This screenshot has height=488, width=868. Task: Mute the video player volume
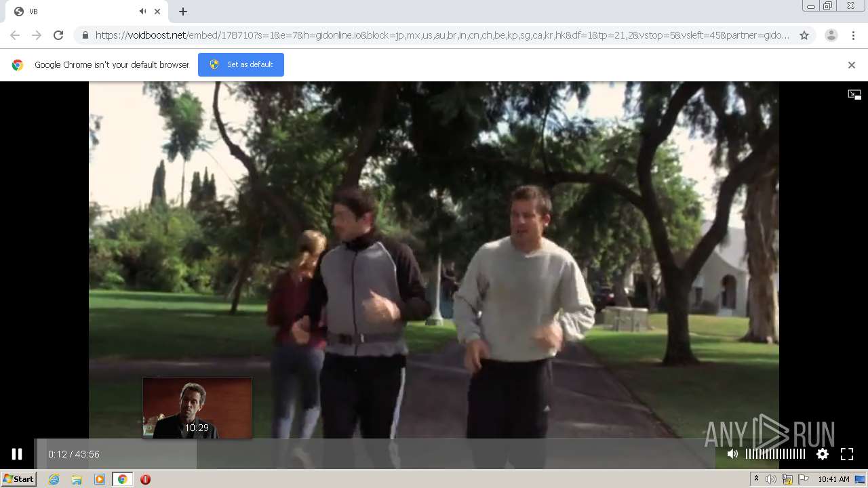point(732,454)
